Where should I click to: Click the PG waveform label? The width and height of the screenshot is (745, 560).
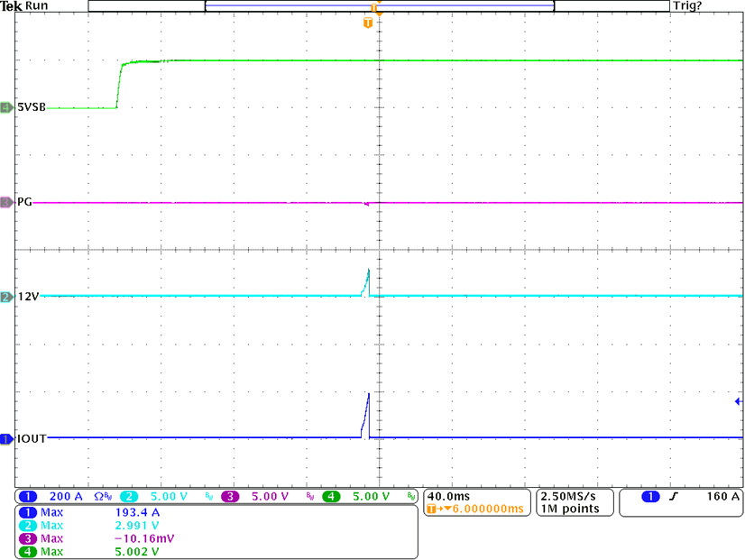[x=24, y=202]
